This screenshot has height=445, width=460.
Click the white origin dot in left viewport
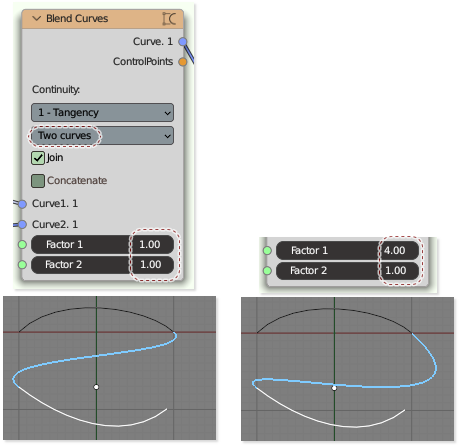click(96, 387)
